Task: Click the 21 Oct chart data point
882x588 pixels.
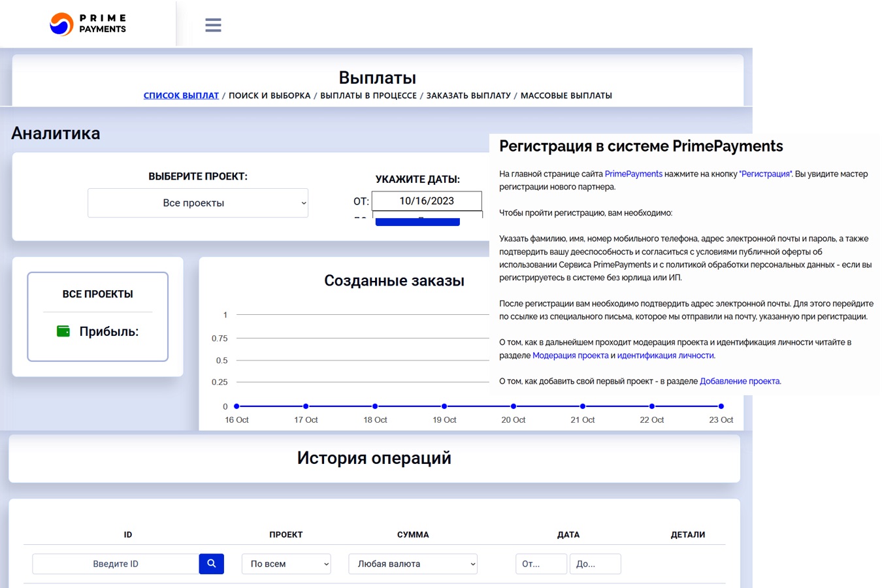Action: [583, 406]
